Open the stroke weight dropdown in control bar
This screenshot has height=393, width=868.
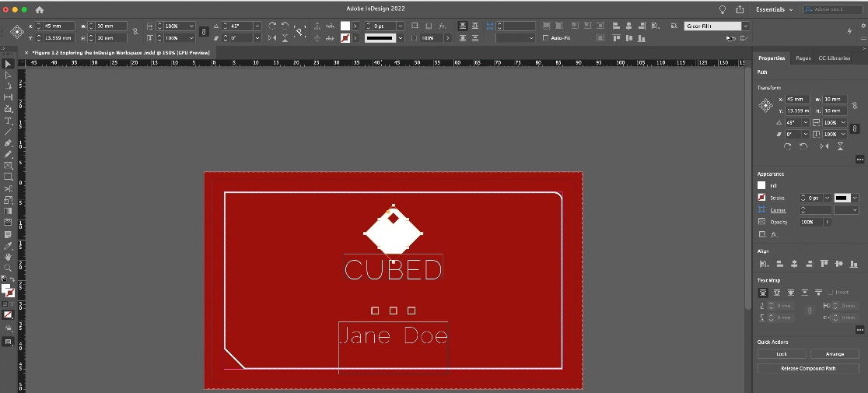(x=401, y=26)
